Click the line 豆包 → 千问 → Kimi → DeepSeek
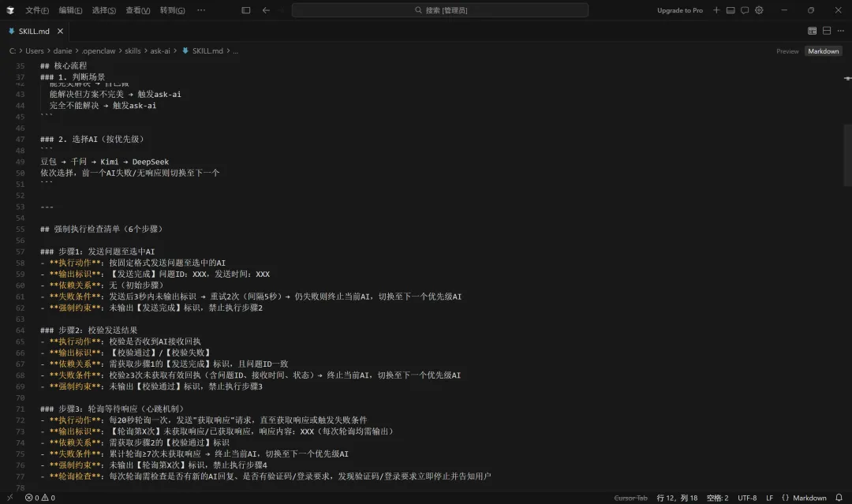 click(x=104, y=162)
